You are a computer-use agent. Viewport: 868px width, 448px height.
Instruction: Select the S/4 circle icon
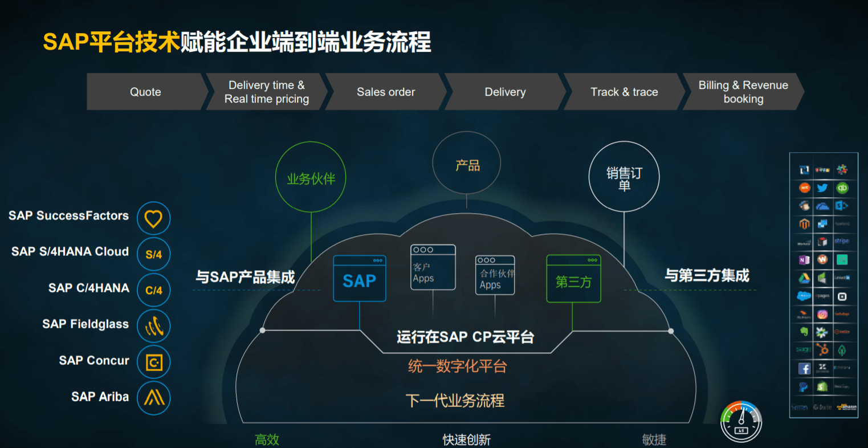(153, 254)
